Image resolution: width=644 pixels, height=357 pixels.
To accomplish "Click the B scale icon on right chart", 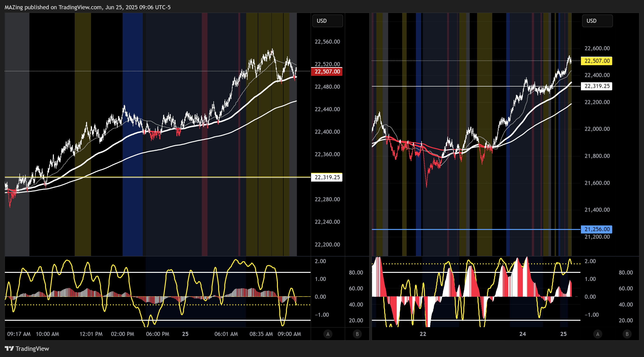I will (x=627, y=334).
